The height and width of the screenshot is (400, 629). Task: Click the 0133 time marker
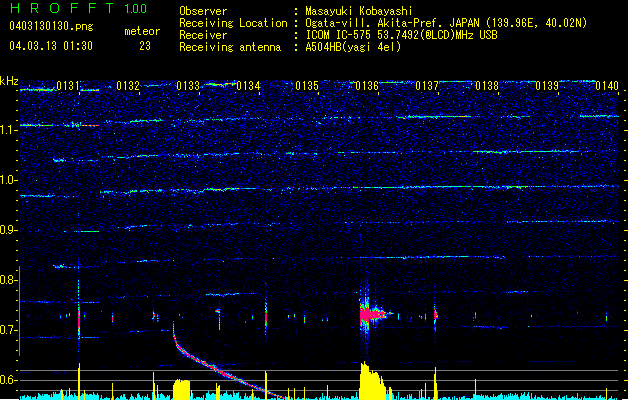pyautogui.click(x=188, y=86)
